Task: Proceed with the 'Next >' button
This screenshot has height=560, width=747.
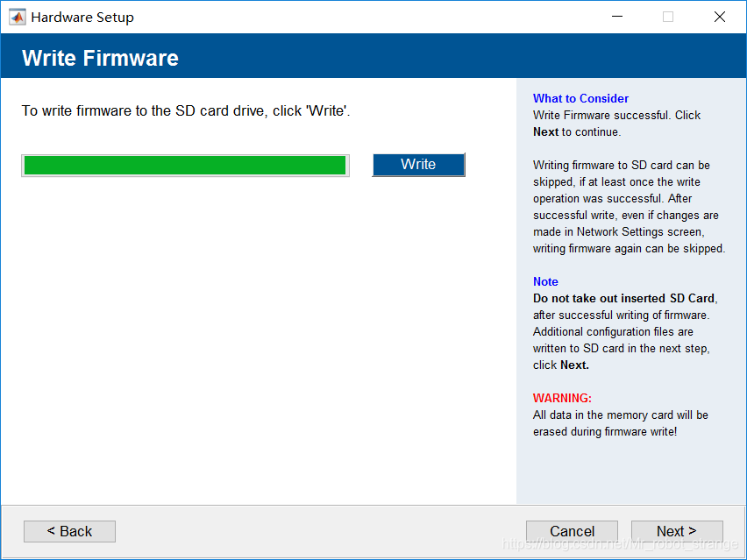Action: point(677,531)
